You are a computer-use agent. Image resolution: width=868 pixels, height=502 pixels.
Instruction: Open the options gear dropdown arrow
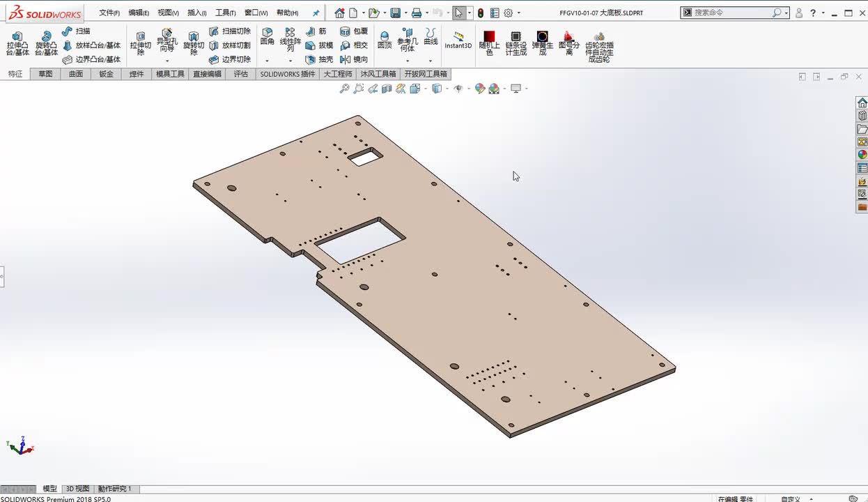tap(518, 13)
